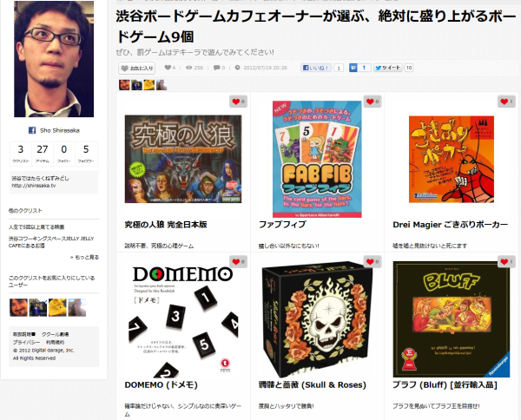Open the 人生で5回以上見てる映画 list link
521x420 pixels.
pyautogui.click(x=36, y=227)
